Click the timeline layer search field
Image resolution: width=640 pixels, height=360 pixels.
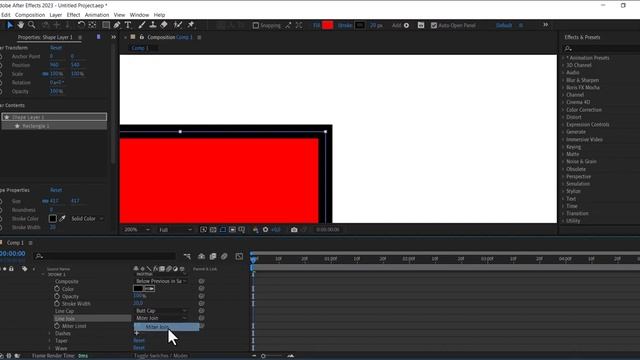(x=105, y=256)
